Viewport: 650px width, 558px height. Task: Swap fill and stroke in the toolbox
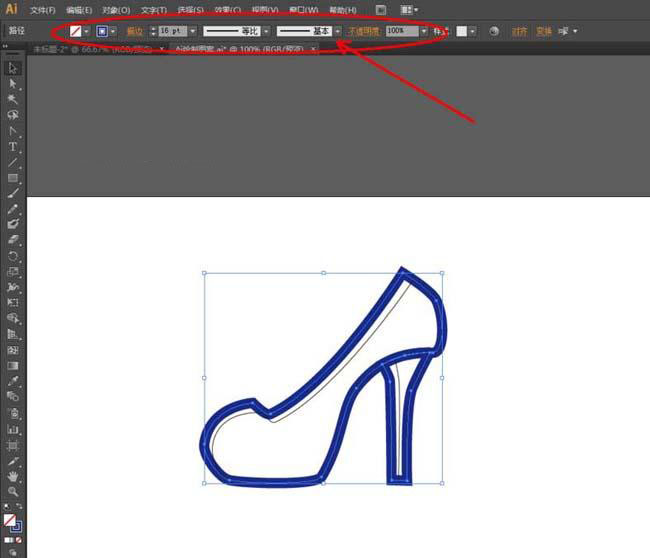(x=19, y=507)
